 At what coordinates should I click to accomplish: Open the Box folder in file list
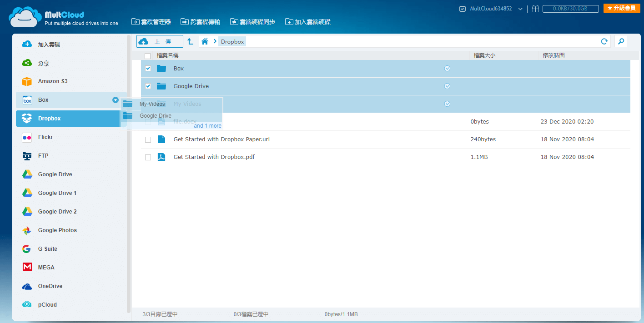point(179,69)
